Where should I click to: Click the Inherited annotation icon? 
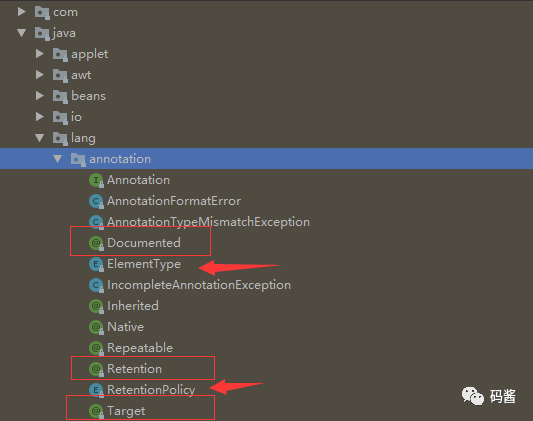tap(96, 306)
